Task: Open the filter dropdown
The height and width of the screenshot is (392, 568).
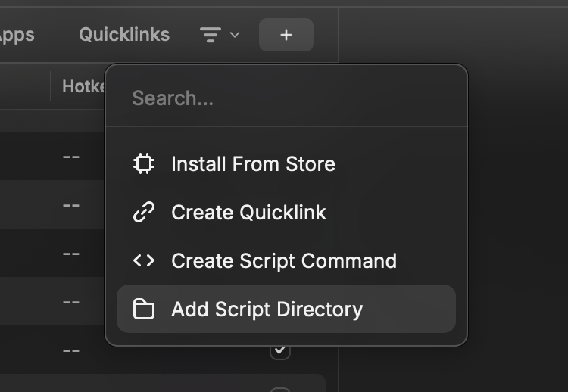Action: [220, 35]
